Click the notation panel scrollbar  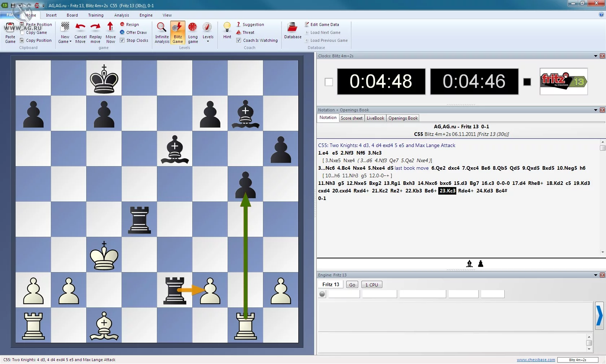click(x=602, y=197)
